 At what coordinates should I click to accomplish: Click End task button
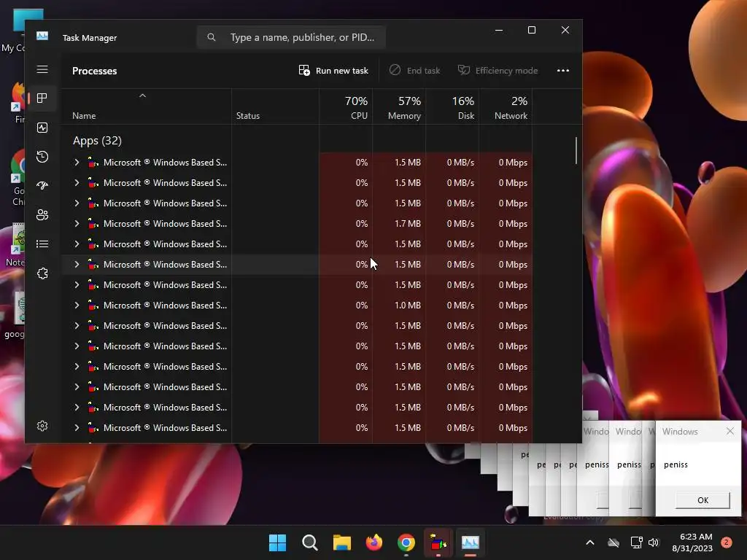click(x=414, y=71)
